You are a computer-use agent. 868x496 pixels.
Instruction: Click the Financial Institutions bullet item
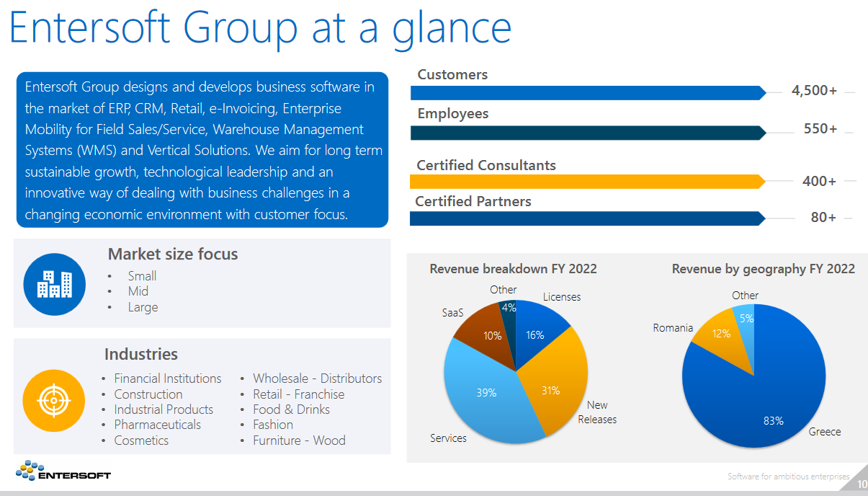167,378
